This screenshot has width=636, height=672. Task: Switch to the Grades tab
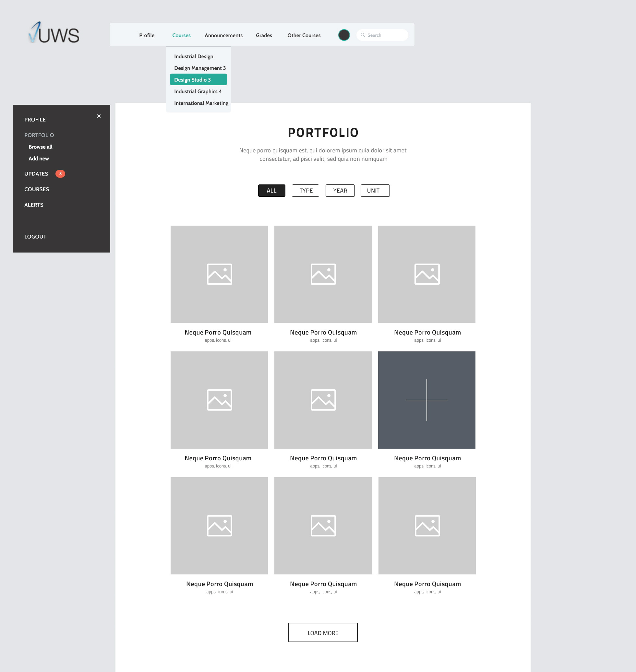pos(264,35)
